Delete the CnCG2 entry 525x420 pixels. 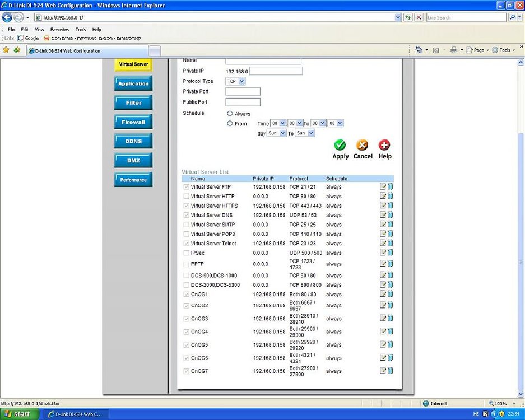coord(391,305)
